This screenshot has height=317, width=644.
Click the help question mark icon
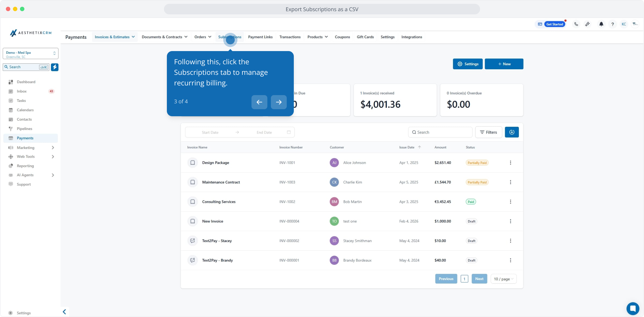613,24
